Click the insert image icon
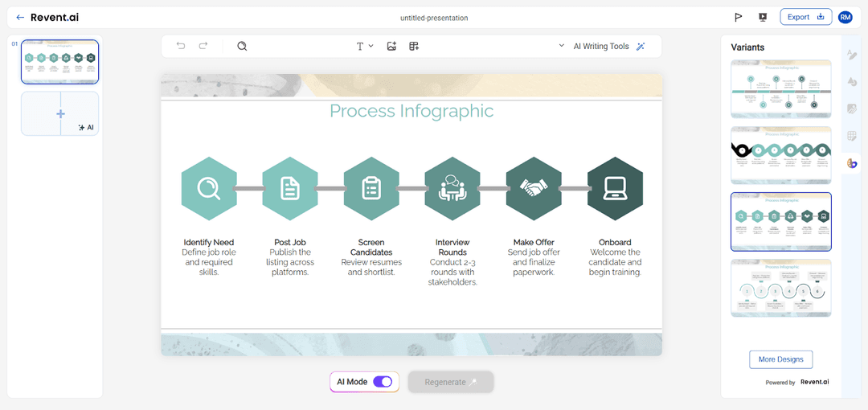 click(x=391, y=46)
